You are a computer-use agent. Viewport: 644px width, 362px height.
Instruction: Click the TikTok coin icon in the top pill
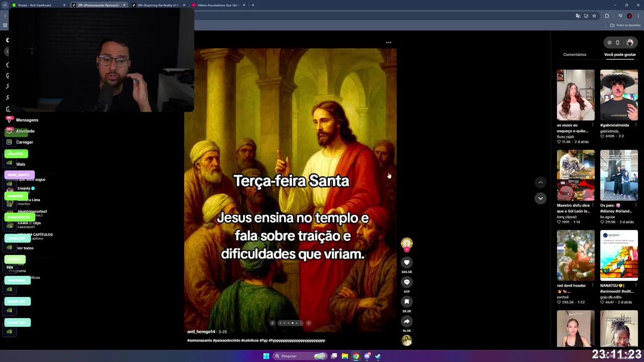point(609,43)
